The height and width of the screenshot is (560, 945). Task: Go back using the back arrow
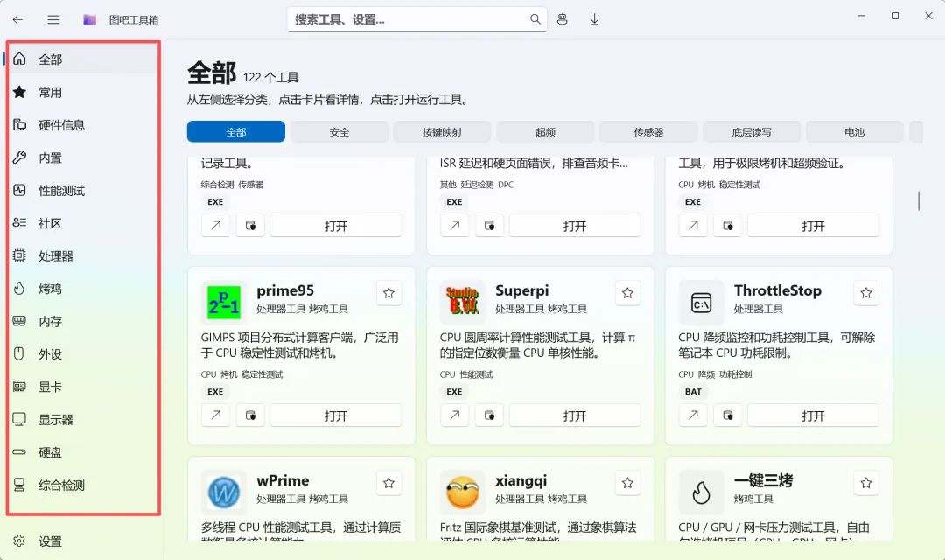click(18, 20)
